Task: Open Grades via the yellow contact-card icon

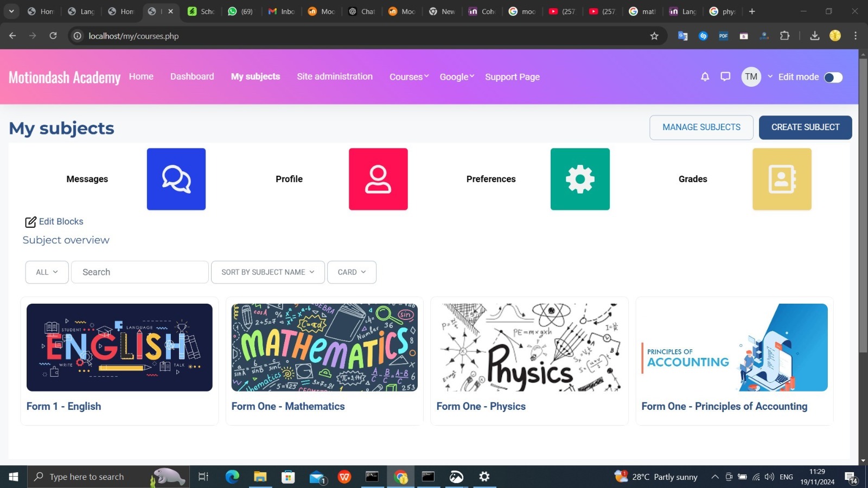Action: pos(781,179)
